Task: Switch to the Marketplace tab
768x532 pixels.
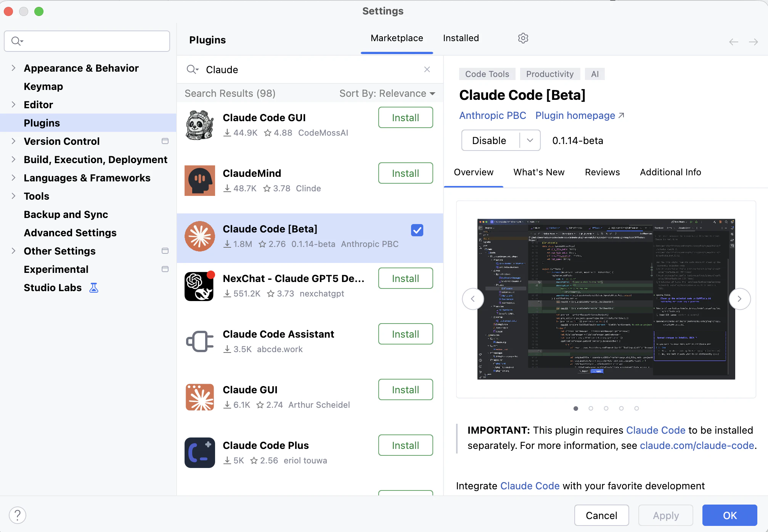Action: [x=397, y=38]
